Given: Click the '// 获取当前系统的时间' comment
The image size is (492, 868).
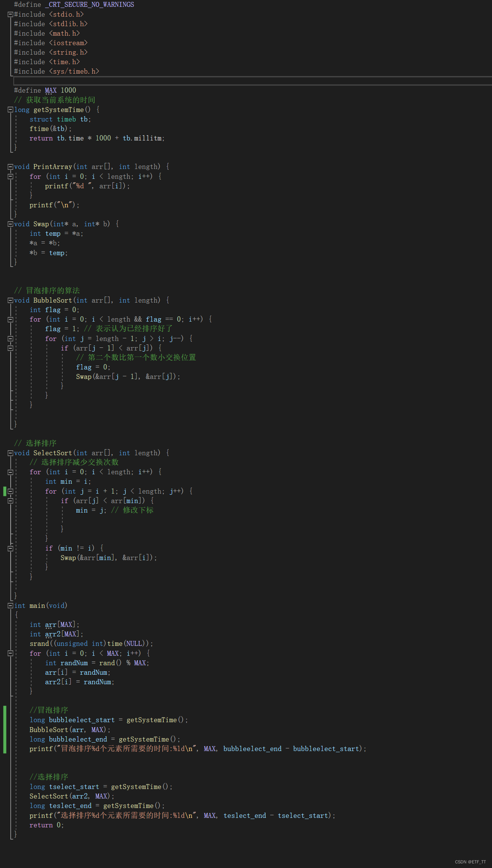Looking at the screenshot, I should pos(55,100).
